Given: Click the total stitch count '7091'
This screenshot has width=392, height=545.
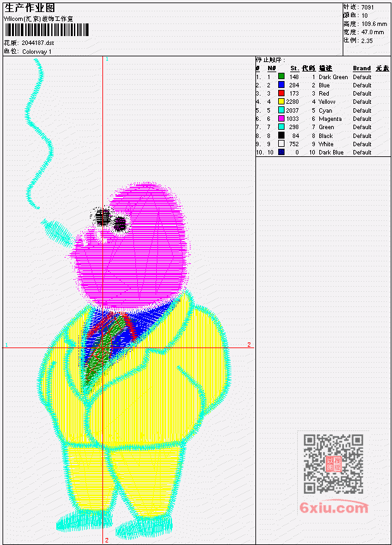Looking at the screenshot, I should point(367,7).
